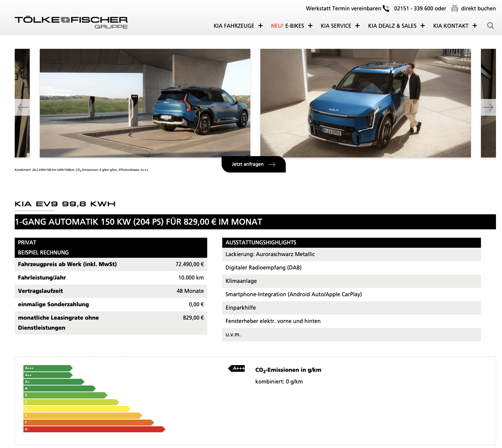Click the Tölke+Fischer Gruppe logo
The image size is (502, 448).
(71, 22)
